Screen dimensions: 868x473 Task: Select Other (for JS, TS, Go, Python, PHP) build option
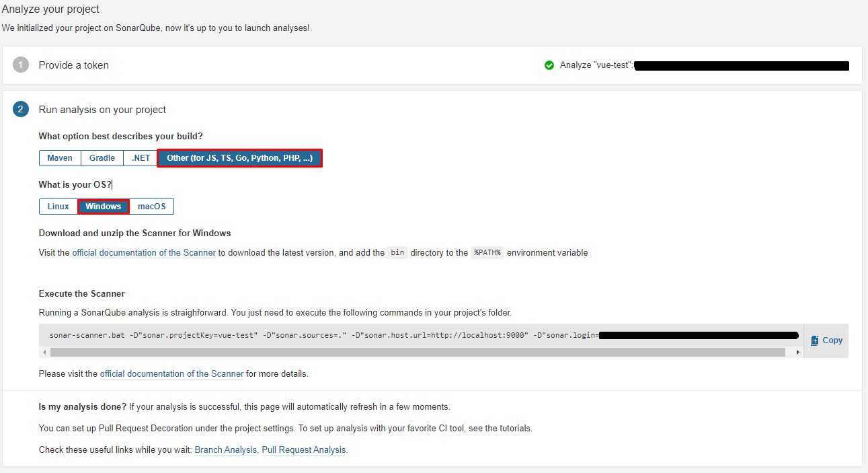(239, 158)
